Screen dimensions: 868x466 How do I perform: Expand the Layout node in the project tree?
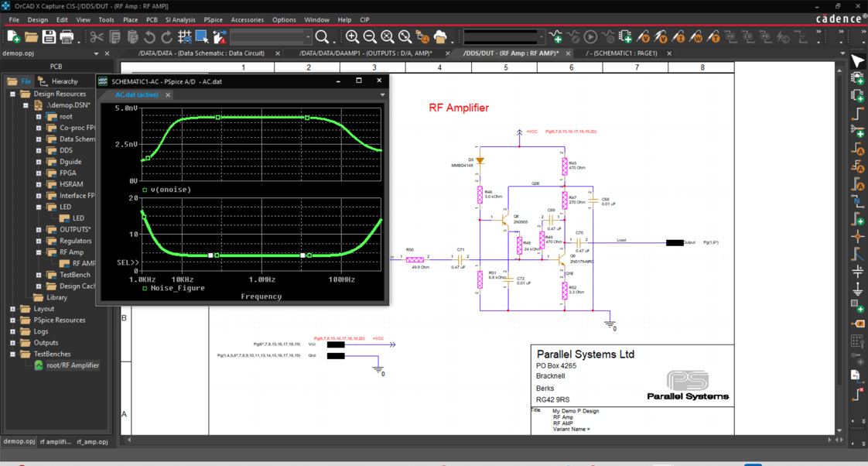click(12, 308)
